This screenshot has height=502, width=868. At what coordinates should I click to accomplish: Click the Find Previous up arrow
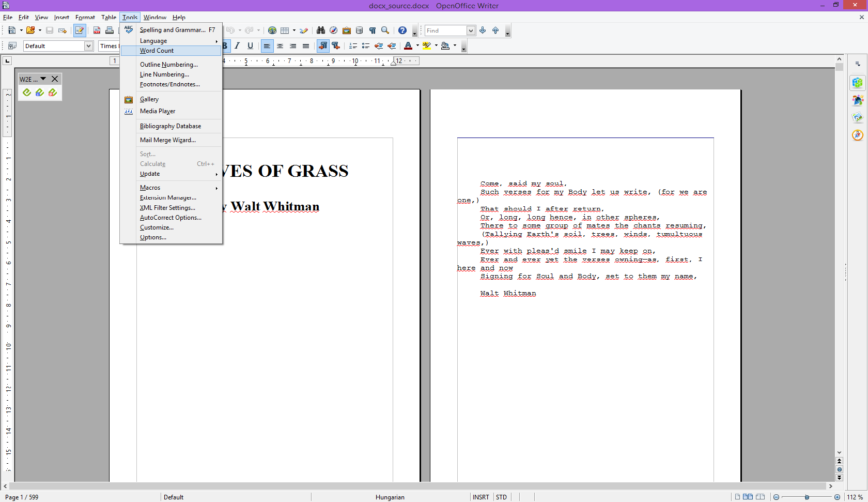coord(495,31)
